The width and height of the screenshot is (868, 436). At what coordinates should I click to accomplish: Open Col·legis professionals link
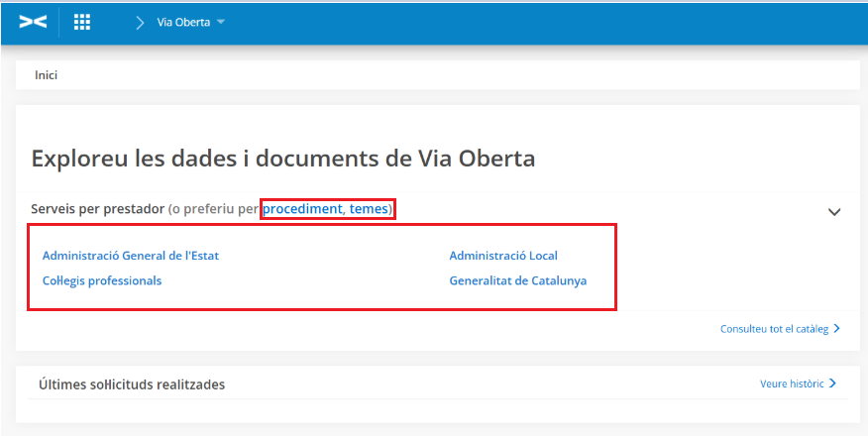(102, 280)
